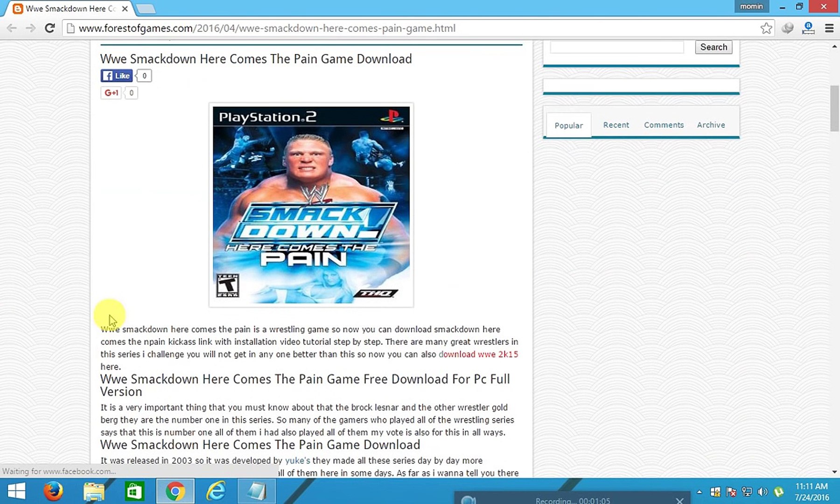Mute audio via the tray speaker icon
Image resolution: width=840 pixels, height=504 pixels.
763,491
